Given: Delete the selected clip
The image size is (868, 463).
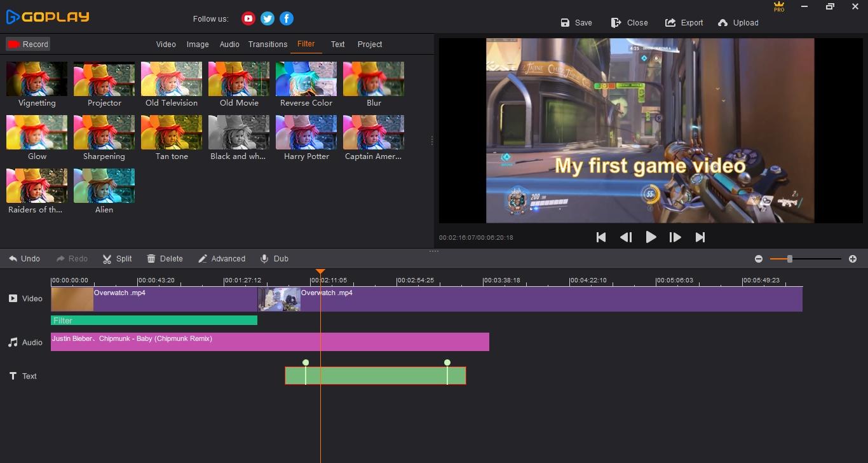Looking at the screenshot, I should [165, 259].
